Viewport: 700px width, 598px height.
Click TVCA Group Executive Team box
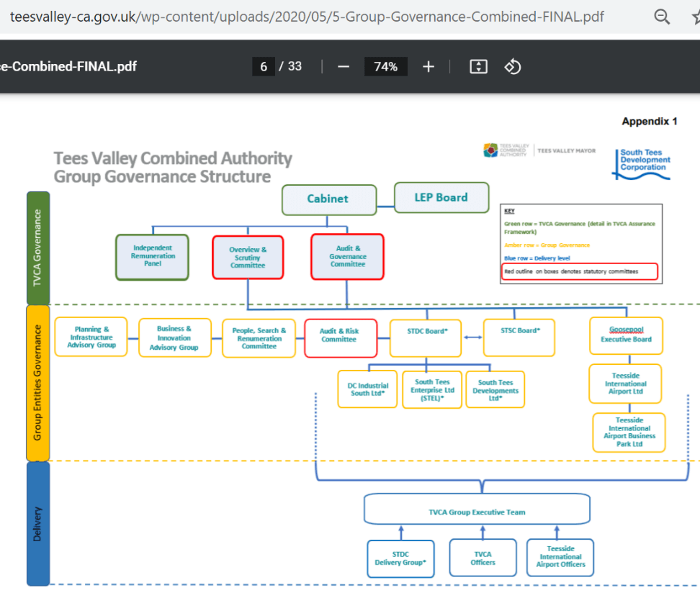point(477,509)
